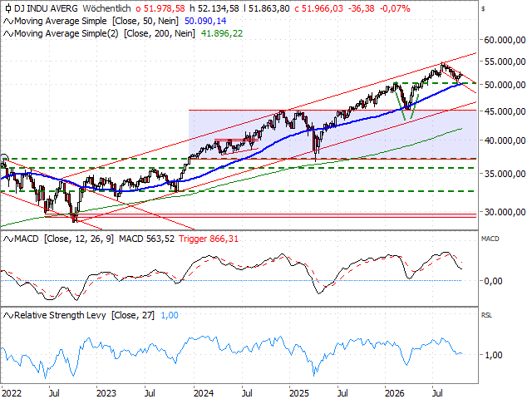Click the close value c 51.966,03
Viewport: 532px width, 399px height.
tap(318, 8)
